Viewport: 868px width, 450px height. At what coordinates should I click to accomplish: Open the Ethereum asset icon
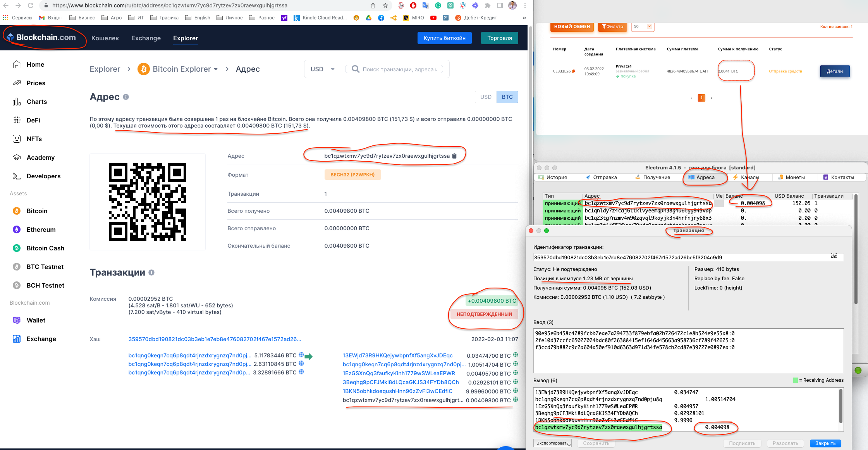[x=17, y=229]
